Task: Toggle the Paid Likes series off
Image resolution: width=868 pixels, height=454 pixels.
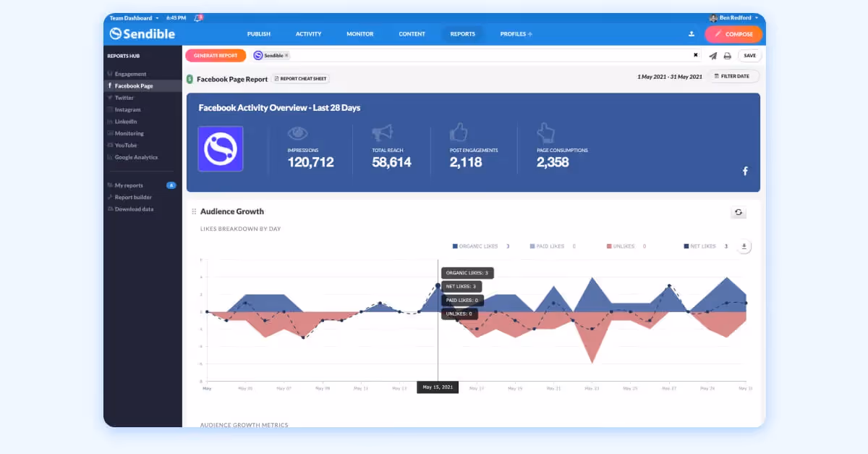Action: pos(550,246)
